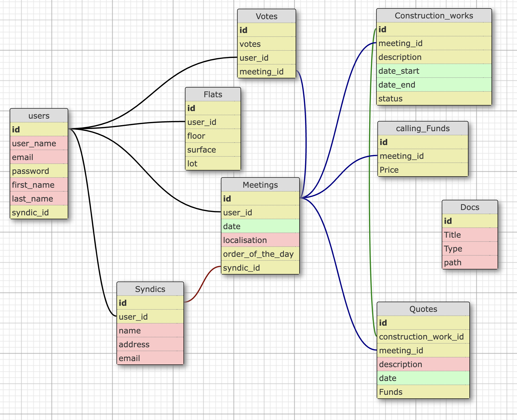Screen dimensions: 517x420
Task: Click the Meetings table header
Action: (x=260, y=185)
